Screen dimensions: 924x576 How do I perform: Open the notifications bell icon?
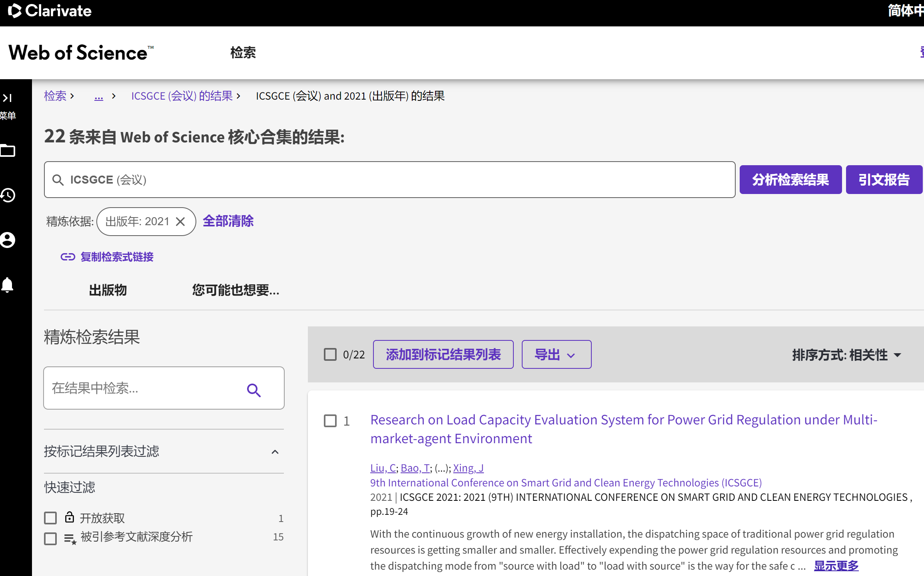[x=8, y=285]
